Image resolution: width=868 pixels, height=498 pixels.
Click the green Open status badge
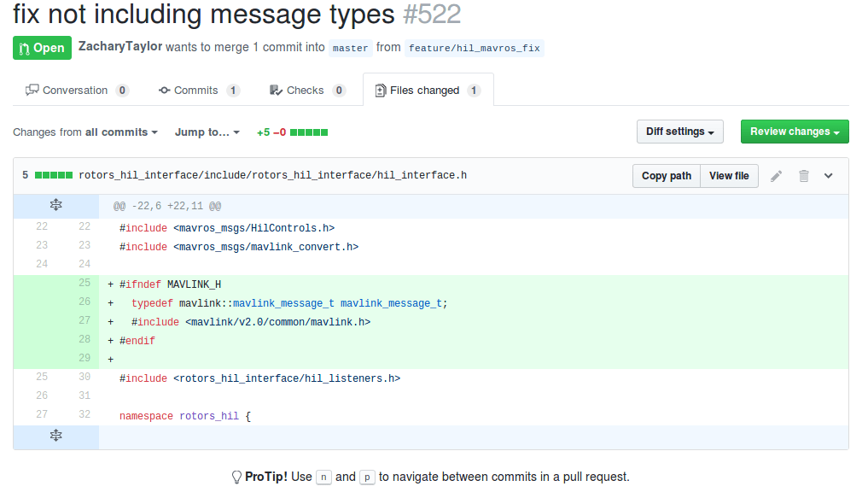tap(42, 48)
